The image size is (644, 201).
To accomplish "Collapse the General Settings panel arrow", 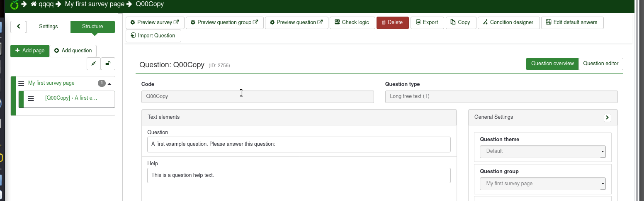I will pyautogui.click(x=607, y=118).
